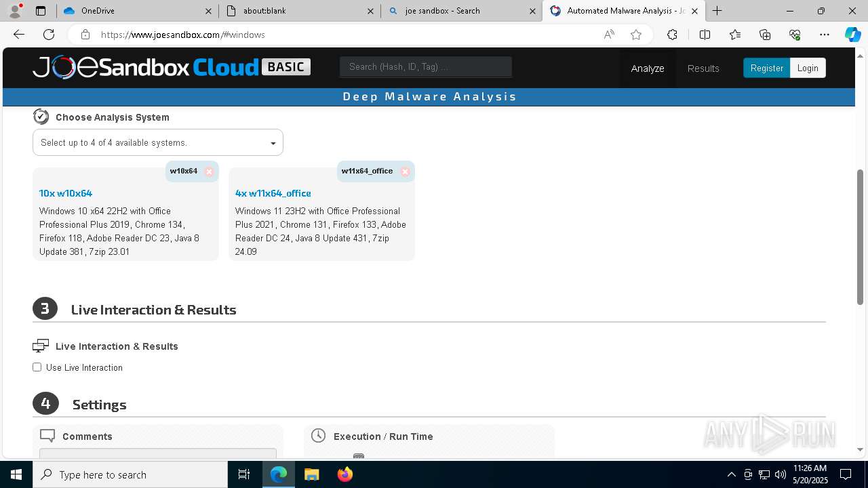Open the 4x w11x64_office system link
This screenshot has height=488, width=868.
(x=273, y=193)
